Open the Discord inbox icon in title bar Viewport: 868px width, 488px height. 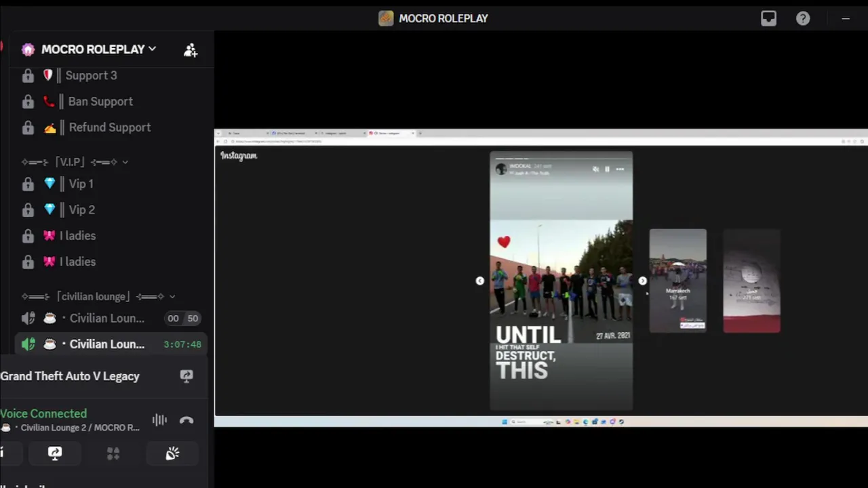(x=768, y=18)
